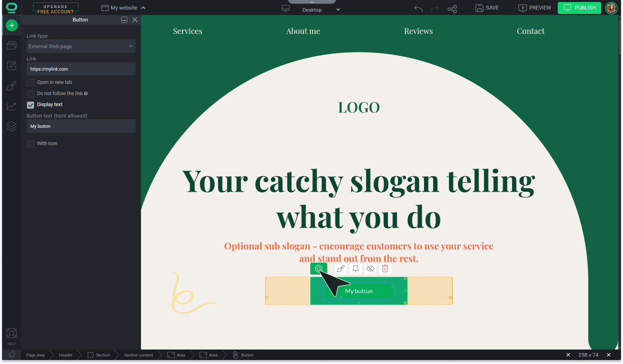This screenshot has height=364, width=623.
Task: Click the Reviews navigation menu item
Action: pos(418,31)
